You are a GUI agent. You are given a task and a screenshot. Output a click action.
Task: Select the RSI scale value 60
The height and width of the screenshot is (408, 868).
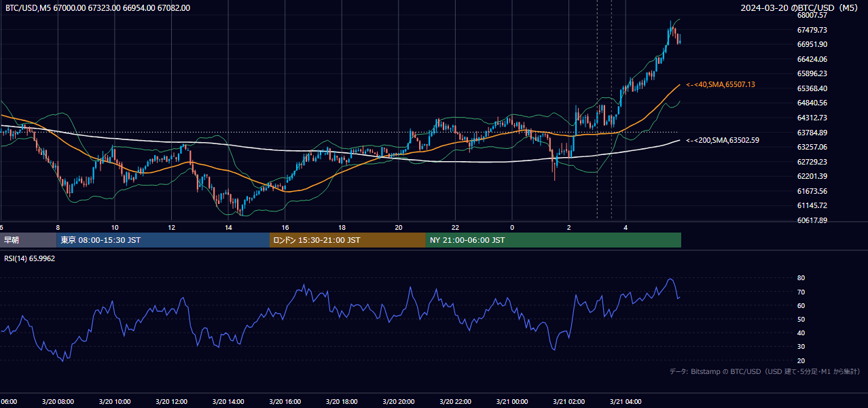(801, 305)
